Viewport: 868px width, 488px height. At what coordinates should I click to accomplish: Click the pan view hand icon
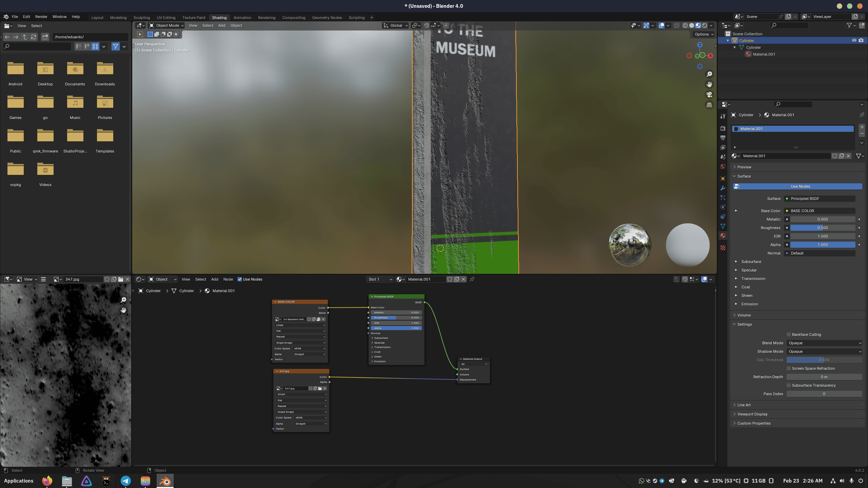709,84
